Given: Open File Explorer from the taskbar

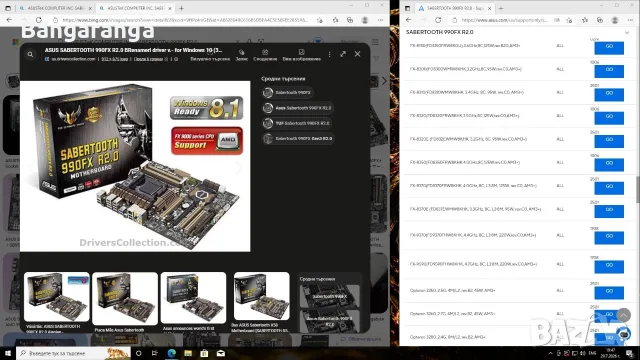Looking at the screenshot, I should (x=188, y=353).
